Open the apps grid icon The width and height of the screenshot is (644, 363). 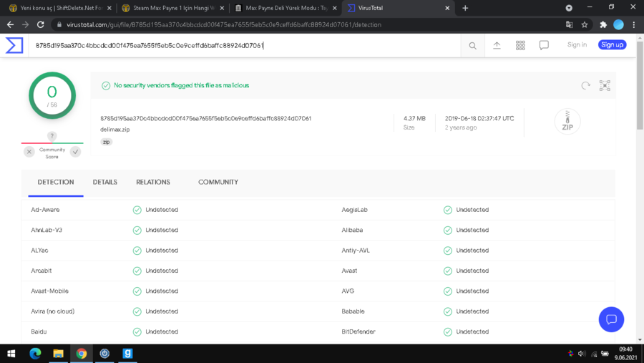(520, 45)
